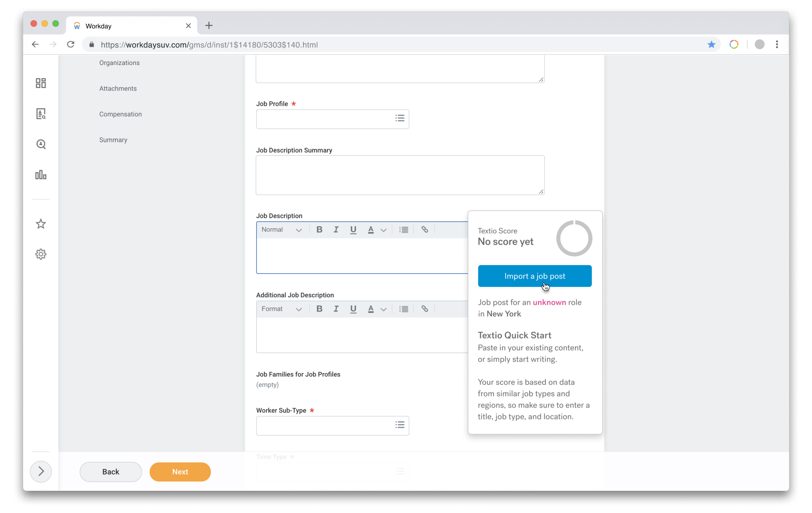Click Import a job post button
812x513 pixels.
pyautogui.click(x=535, y=276)
